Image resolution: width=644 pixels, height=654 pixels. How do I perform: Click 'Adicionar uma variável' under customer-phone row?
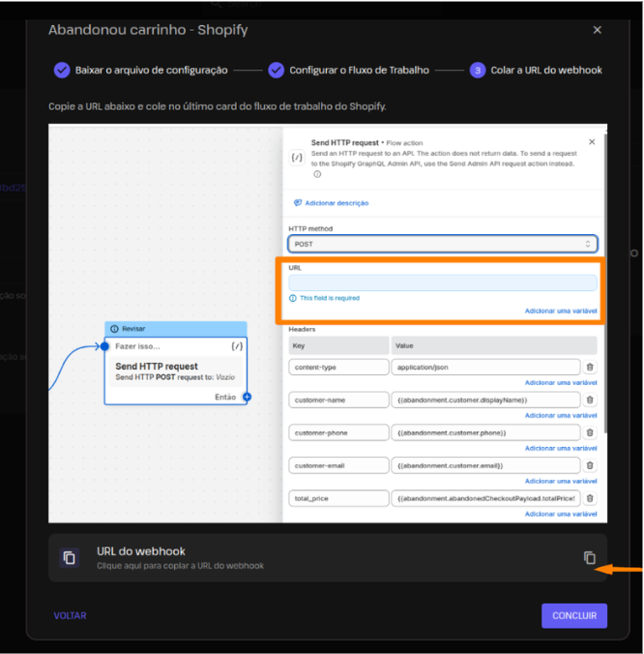tap(561, 448)
